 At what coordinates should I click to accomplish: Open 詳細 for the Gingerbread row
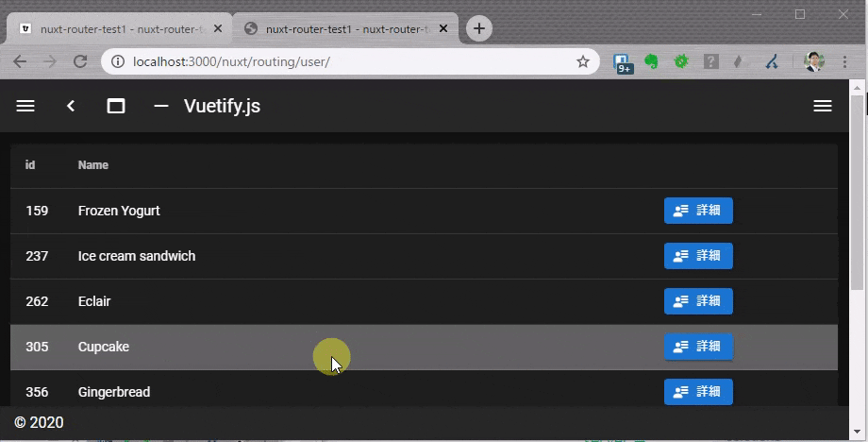pyautogui.click(x=698, y=392)
